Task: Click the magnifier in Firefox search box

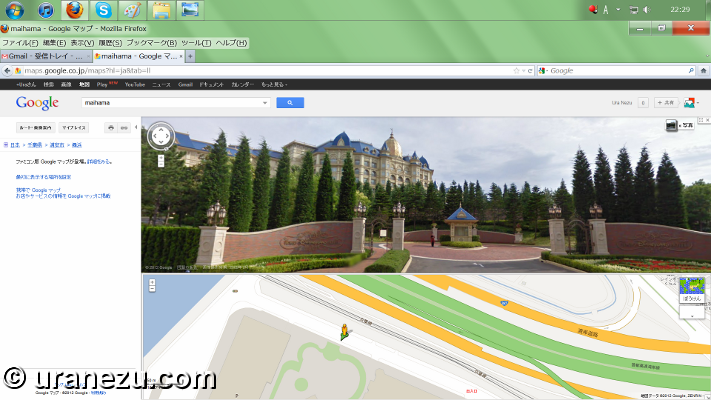Action: tap(691, 71)
